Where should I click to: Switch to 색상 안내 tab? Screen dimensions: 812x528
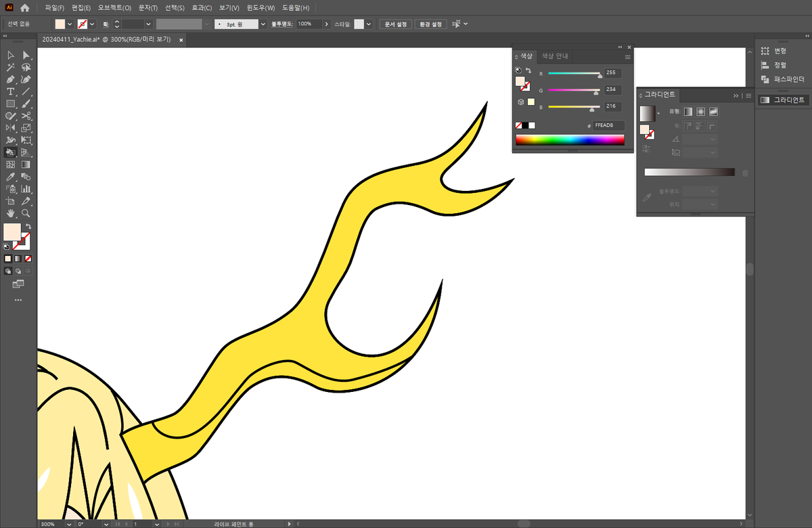(x=554, y=56)
